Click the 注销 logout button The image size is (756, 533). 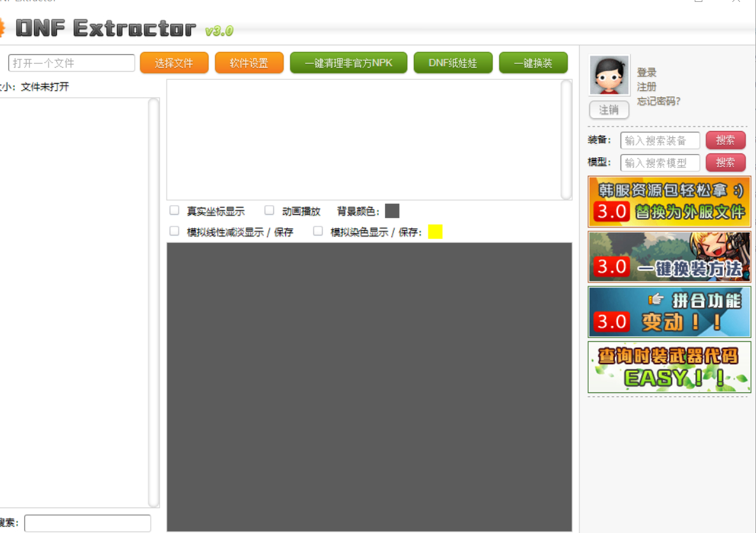point(609,109)
